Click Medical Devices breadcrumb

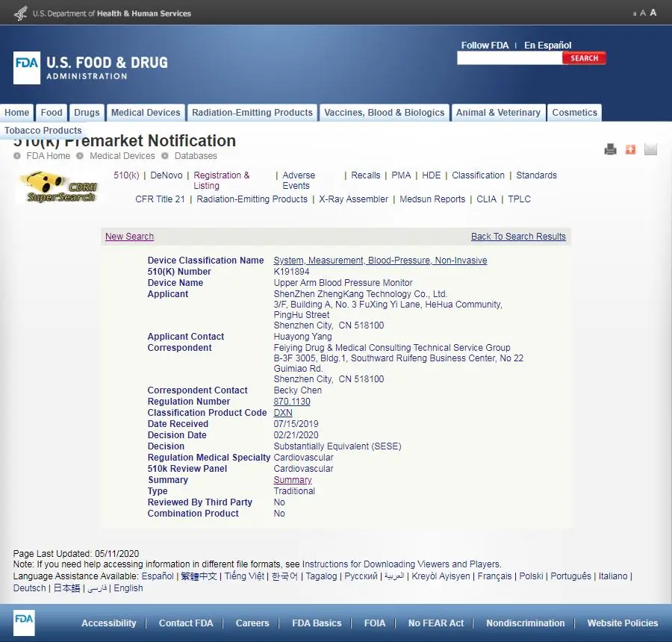(x=122, y=156)
